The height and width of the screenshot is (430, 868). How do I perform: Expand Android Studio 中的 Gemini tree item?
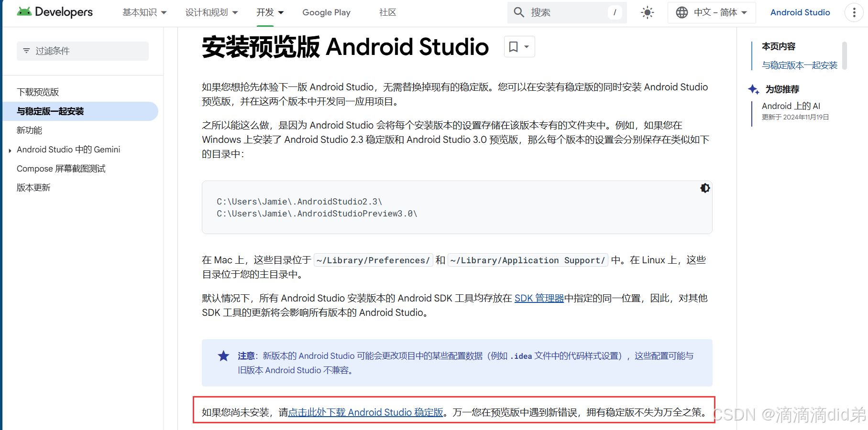click(x=10, y=150)
